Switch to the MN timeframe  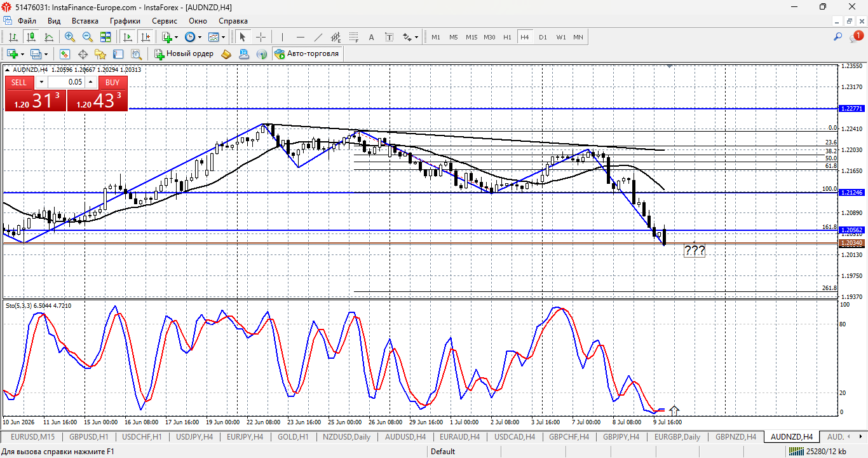click(x=578, y=37)
